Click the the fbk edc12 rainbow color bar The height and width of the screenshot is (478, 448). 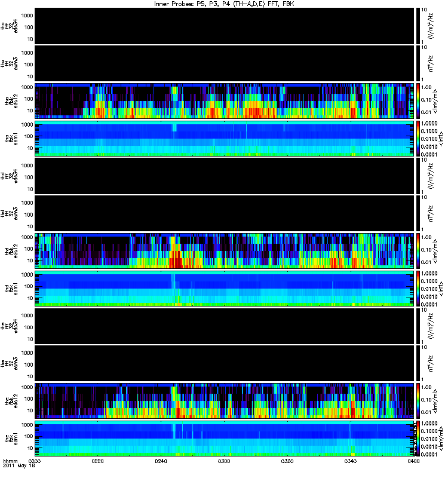[x=418, y=400]
